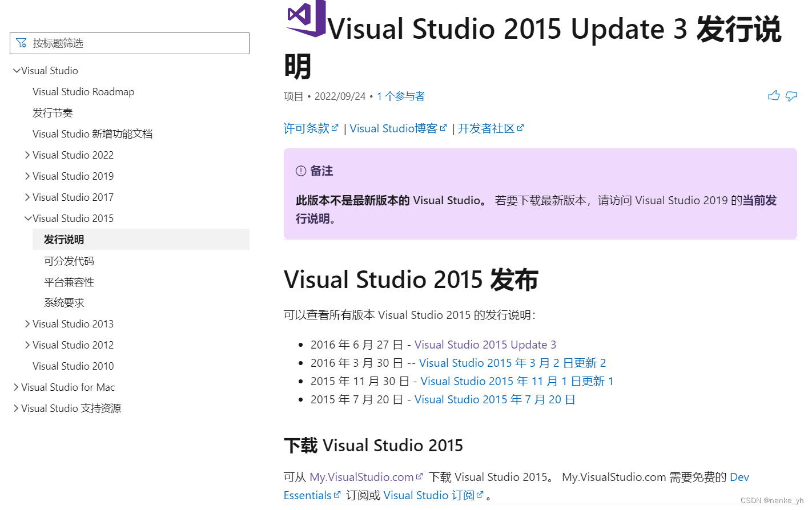Viewport: 812px width, 510px height.
Task: Open the 当前发行说明 link in note box
Action: [x=759, y=200]
